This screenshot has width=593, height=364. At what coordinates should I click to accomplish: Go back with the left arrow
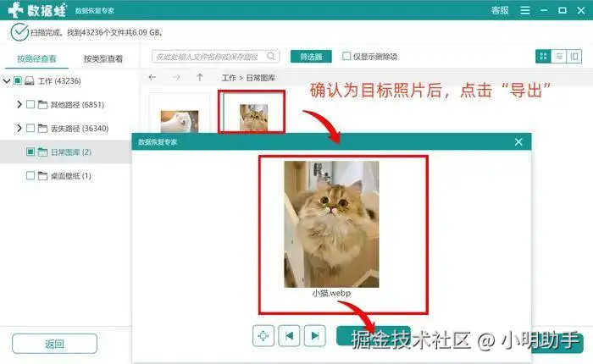click(152, 78)
